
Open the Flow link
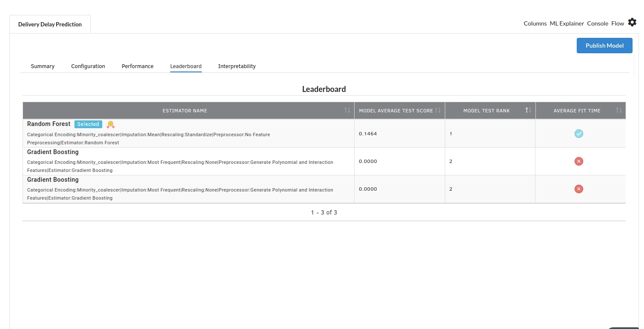(x=618, y=23)
